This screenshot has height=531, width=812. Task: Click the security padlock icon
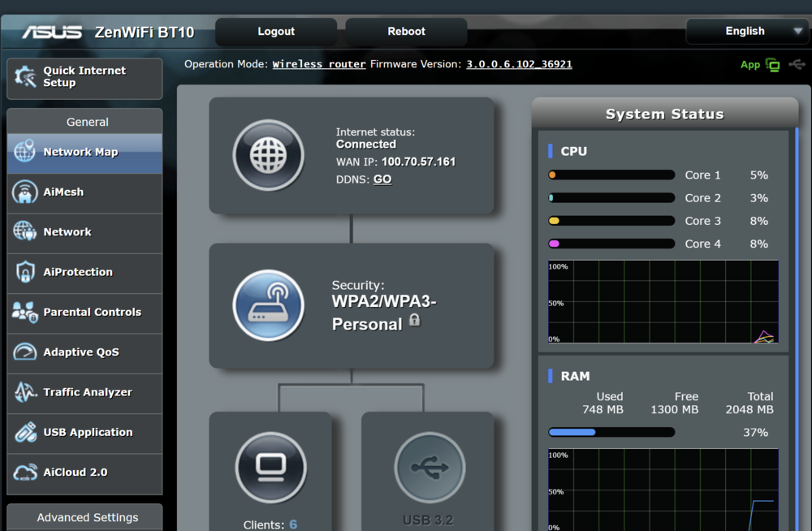coord(414,320)
